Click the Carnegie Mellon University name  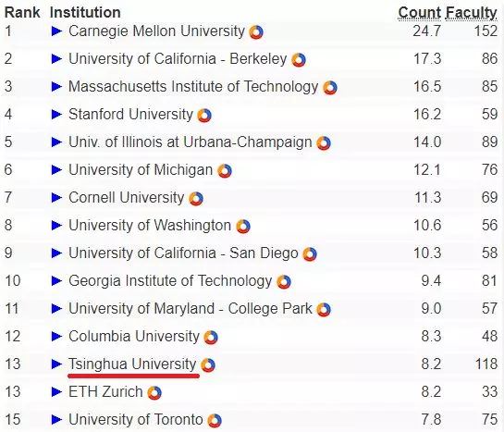tap(156, 31)
